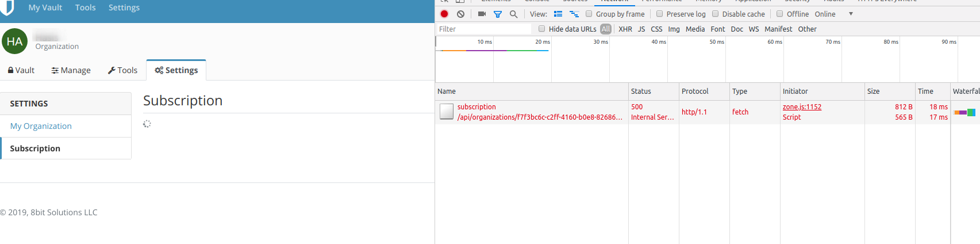The image size is (980, 244).
Task: Stop recording network log
Action: tap(444, 14)
